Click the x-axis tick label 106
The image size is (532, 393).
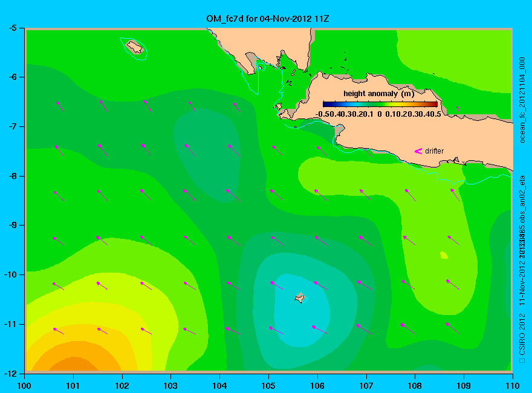[317, 386]
